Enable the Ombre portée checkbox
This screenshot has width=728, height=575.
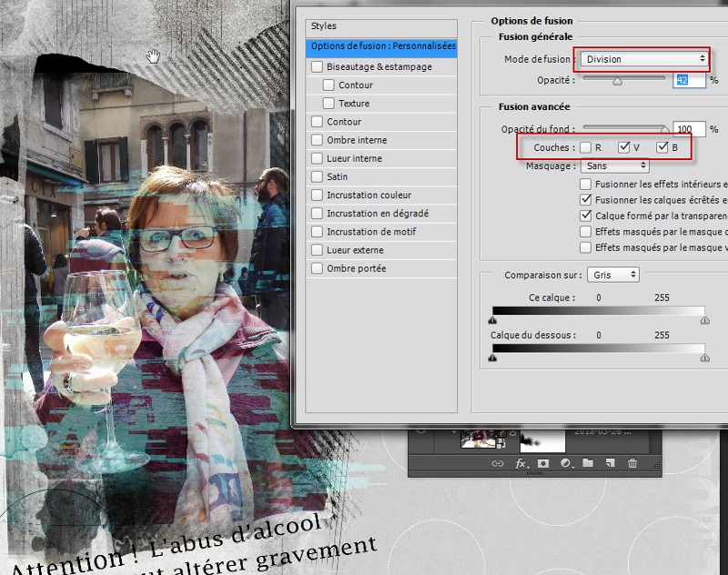coord(317,268)
